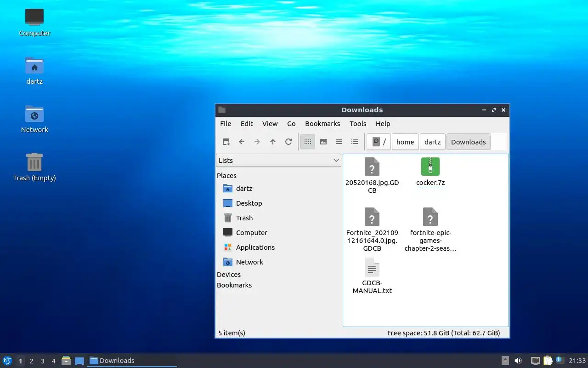Expand the Devices section
588x368 pixels.
pyautogui.click(x=229, y=275)
